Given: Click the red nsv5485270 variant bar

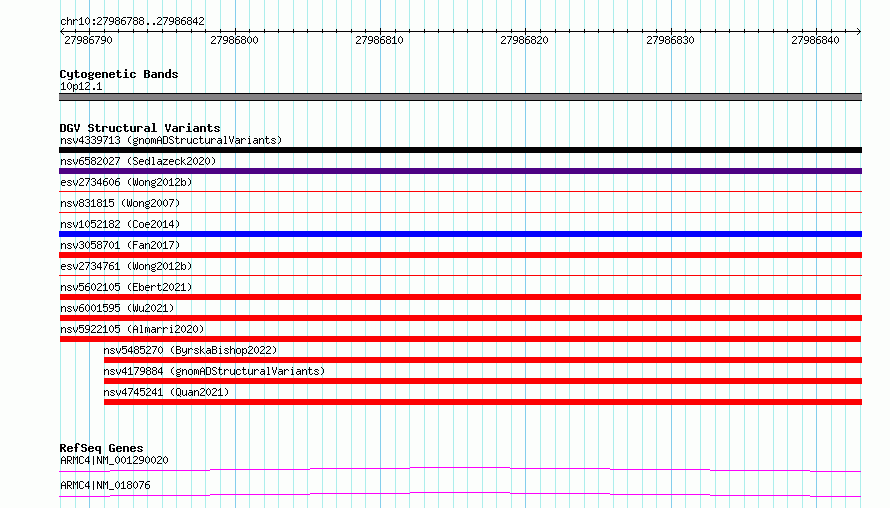Looking at the screenshot, I should (483, 360).
